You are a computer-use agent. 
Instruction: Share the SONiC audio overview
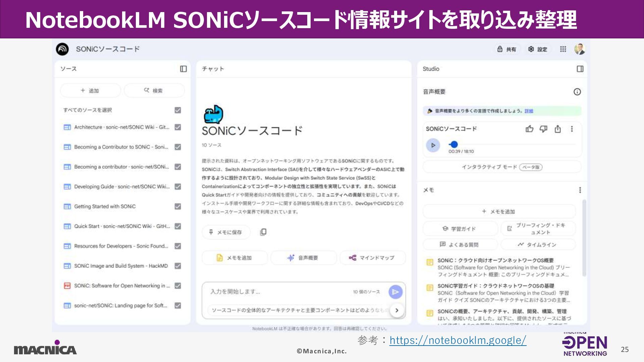point(557,129)
